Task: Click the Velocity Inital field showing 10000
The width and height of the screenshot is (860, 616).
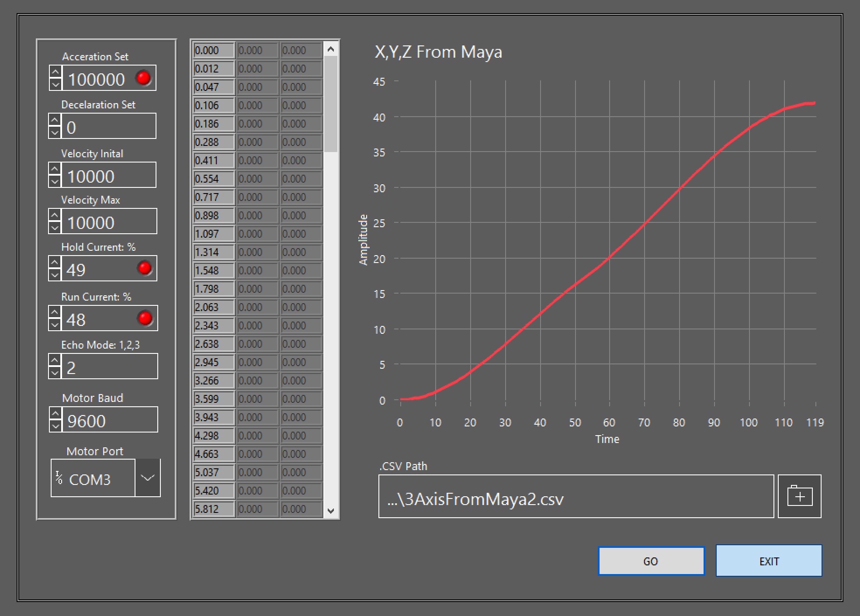Action: coord(108,175)
